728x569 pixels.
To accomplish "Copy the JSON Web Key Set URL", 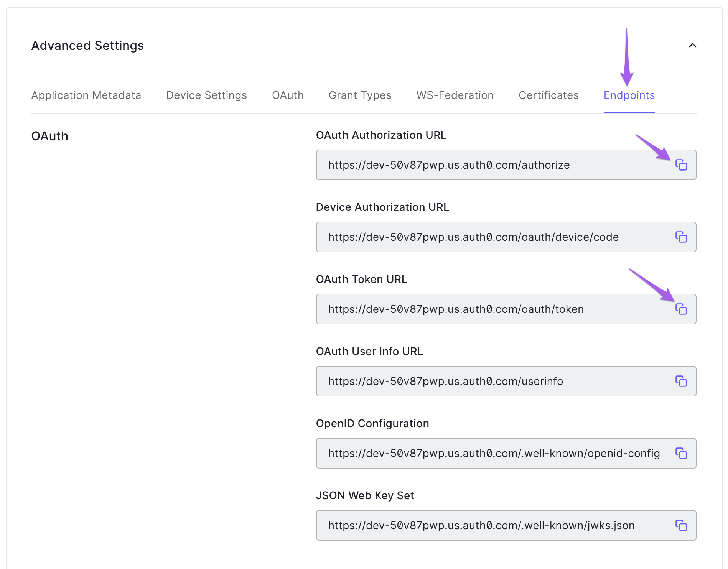I will point(681,525).
